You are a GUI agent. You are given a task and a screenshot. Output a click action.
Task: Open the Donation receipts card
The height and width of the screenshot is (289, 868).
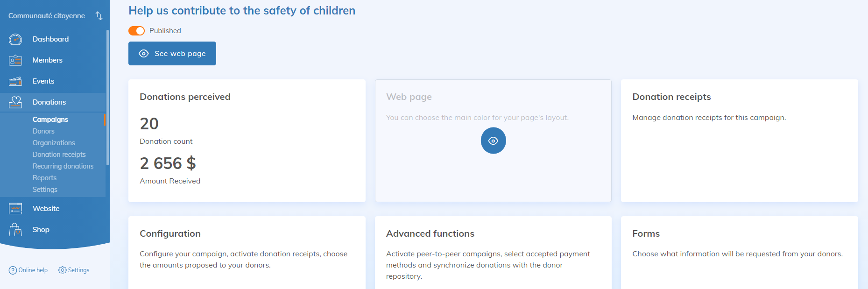(739, 140)
